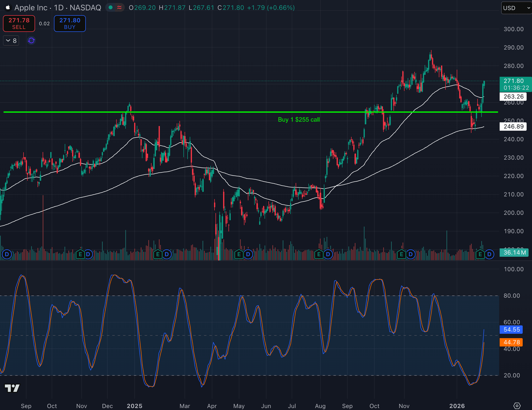The height and width of the screenshot is (410, 532).
Task: Click the green market-open dot indicator
Action: [x=111, y=8]
